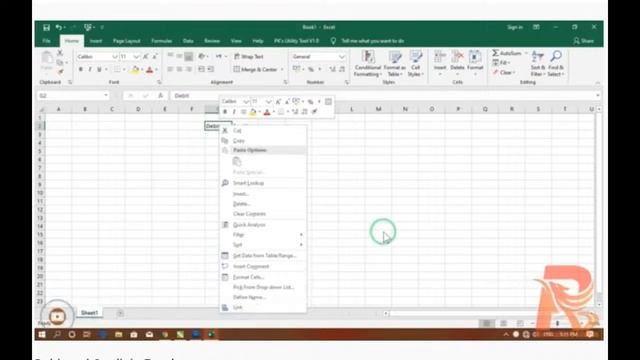Open ribbon font size 11 dropdown
This screenshot has width=640, height=360.
click(x=136, y=57)
